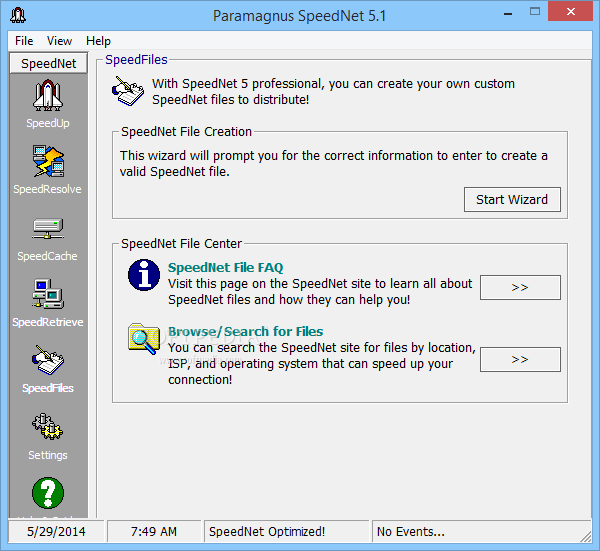The width and height of the screenshot is (600, 551).
Task: Minimize the Paramagnus SpeedNet window
Action: click(508, 13)
